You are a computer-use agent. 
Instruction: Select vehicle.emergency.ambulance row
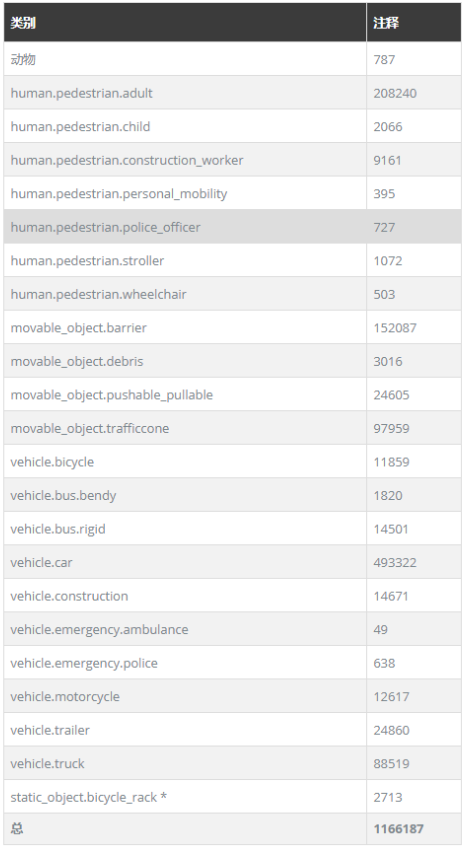(x=232, y=629)
